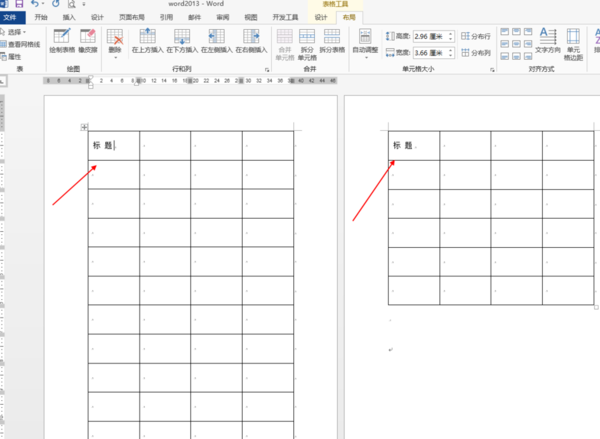Screen dimensions: 600x439
Task: Switch to the 视图 (View) tab
Action: tap(251, 17)
